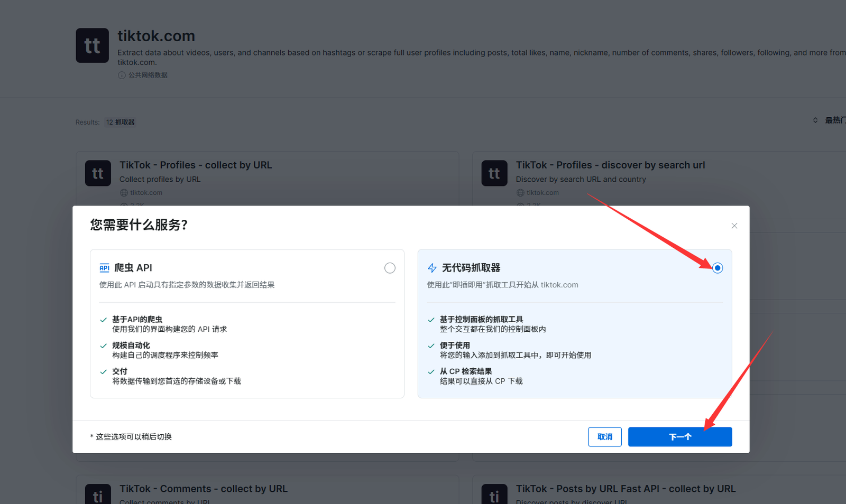The height and width of the screenshot is (504, 846).
Task: Click the info icon beside 公共网络数据
Action: tap(122, 75)
